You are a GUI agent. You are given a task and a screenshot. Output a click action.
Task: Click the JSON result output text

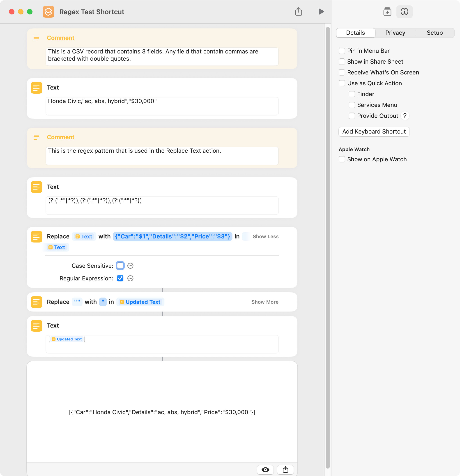(162, 412)
